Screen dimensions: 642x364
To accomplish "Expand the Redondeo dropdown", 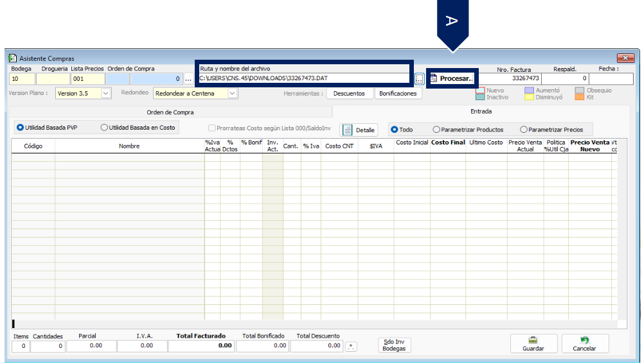I will [x=232, y=93].
